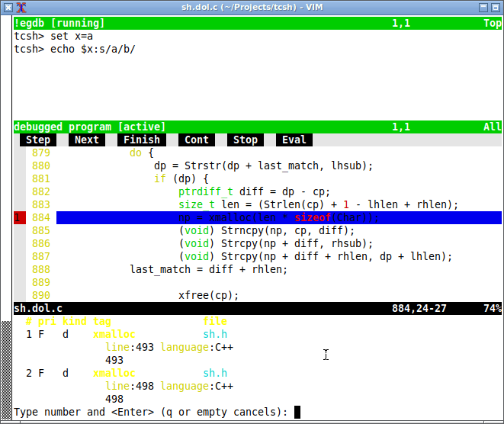The height and width of the screenshot is (424, 504).
Task: Click the Finish debugger button
Action: 142,140
